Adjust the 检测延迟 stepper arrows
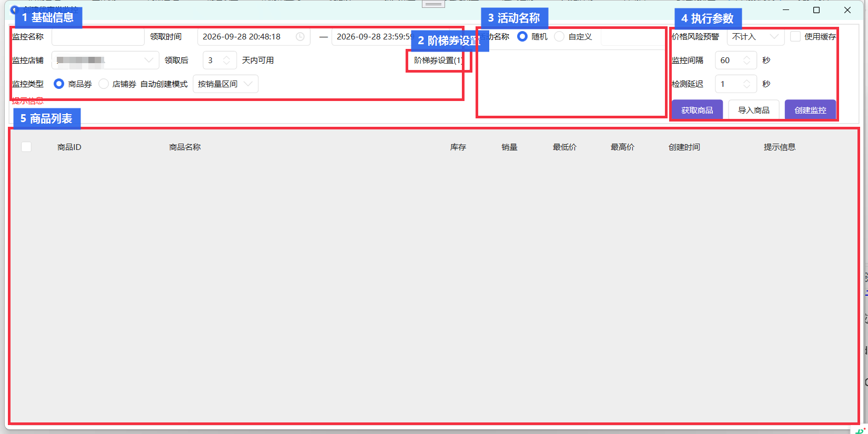Screen dimensions: 868x434 click(x=746, y=84)
